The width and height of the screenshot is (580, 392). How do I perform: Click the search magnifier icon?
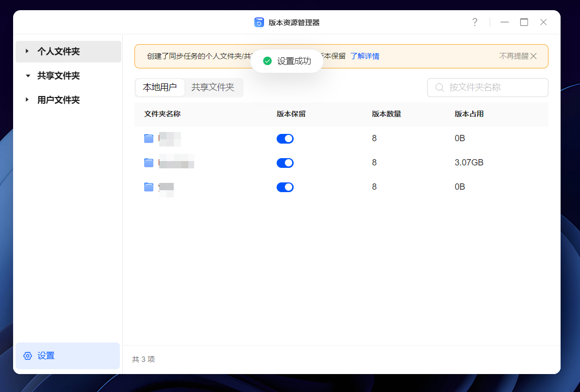440,87
